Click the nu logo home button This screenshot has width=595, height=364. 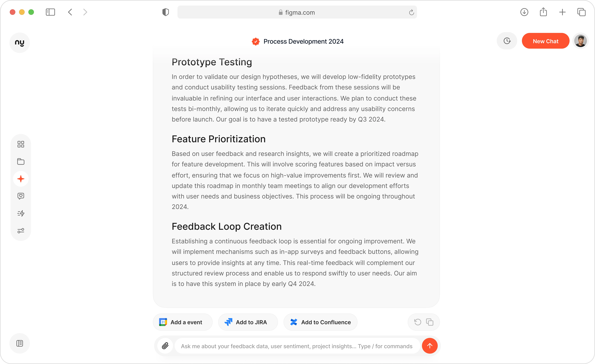tap(20, 43)
